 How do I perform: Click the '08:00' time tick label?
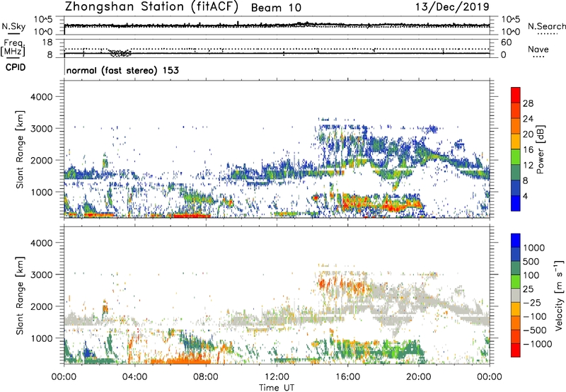pos(206,377)
